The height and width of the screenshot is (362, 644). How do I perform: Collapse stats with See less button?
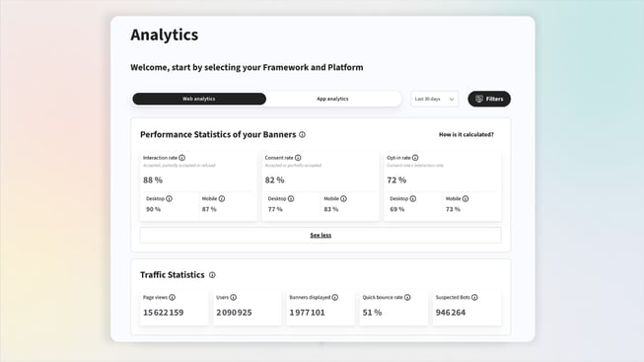pos(321,235)
